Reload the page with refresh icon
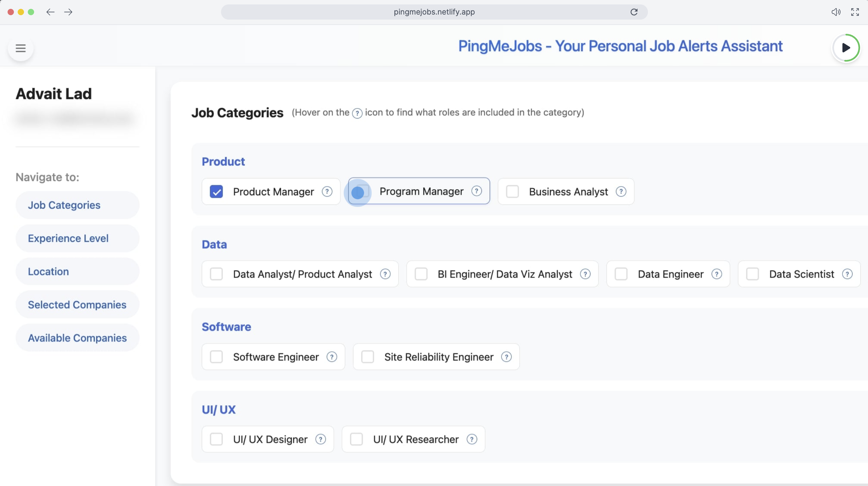 click(x=634, y=12)
